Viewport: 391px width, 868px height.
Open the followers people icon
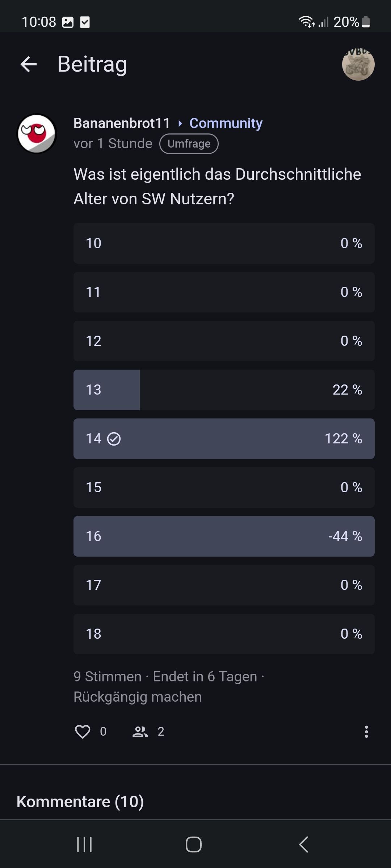point(140,732)
